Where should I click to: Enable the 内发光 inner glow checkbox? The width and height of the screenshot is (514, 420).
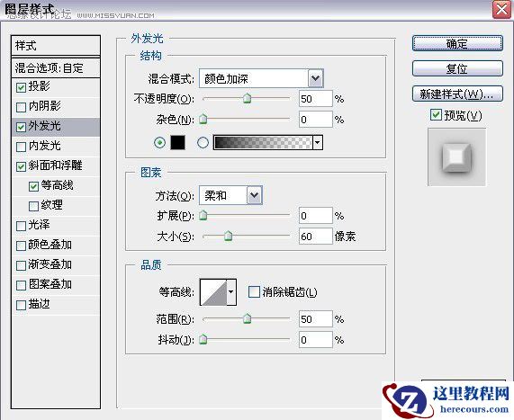point(21,147)
